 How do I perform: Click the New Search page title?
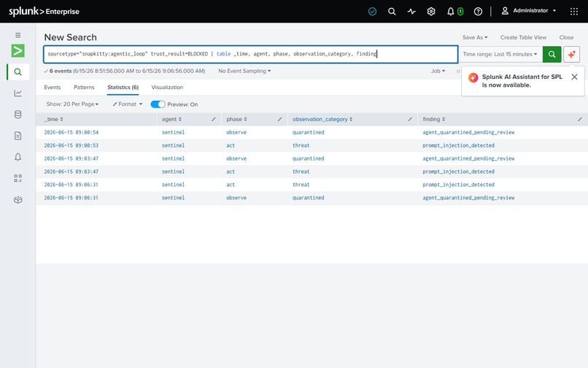[x=70, y=37]
